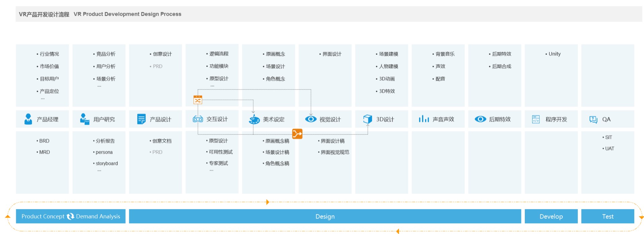Click the 交互设计 role label
The width and height of the screenshot is (644, 234).
pyautogui.click(x=217, y=119)
